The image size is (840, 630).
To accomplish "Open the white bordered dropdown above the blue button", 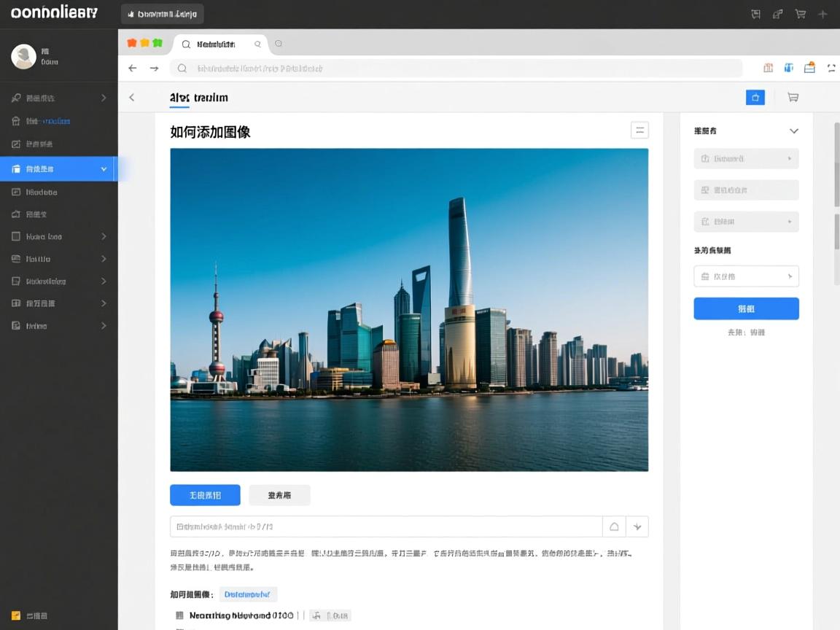I will [746, 276].
